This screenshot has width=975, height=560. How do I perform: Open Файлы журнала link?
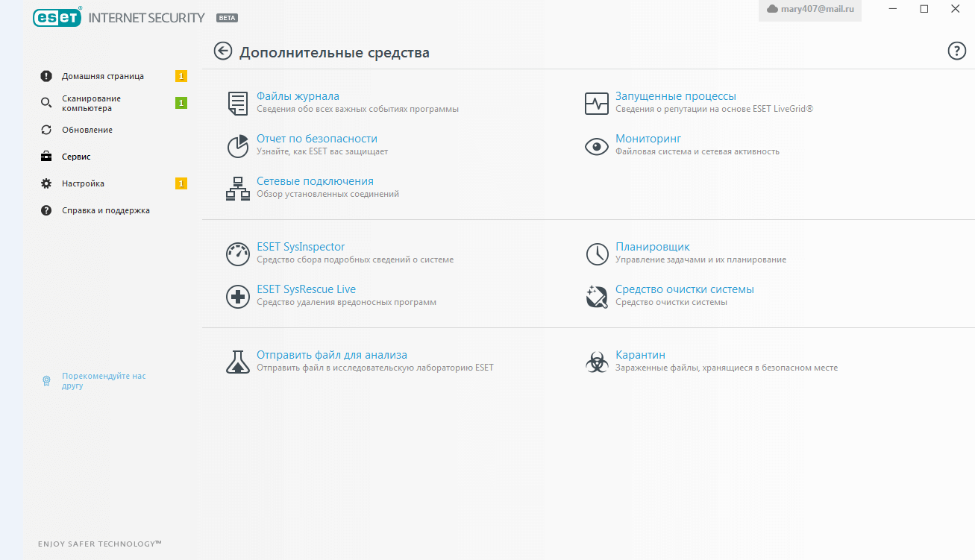298,96
